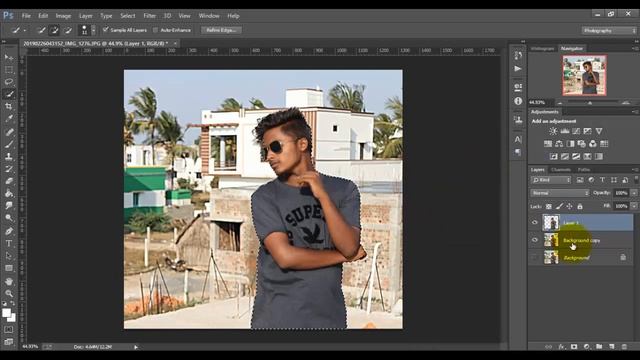Hide Layer 1 using its eye icon
Viewport: 640px width, 360px height.
[535, 222]
